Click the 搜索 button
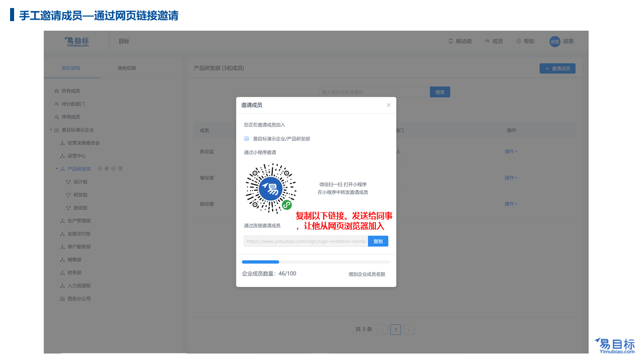 (440, 92)
